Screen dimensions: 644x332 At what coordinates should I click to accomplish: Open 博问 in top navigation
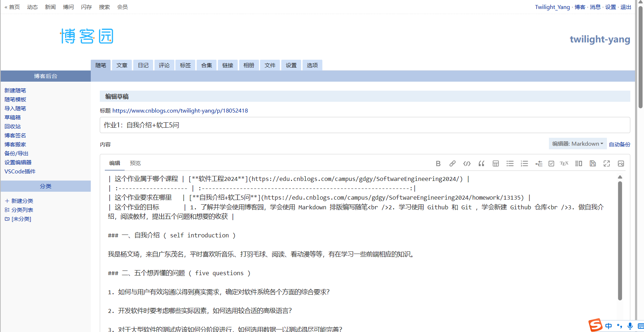[x=68, y=7]
